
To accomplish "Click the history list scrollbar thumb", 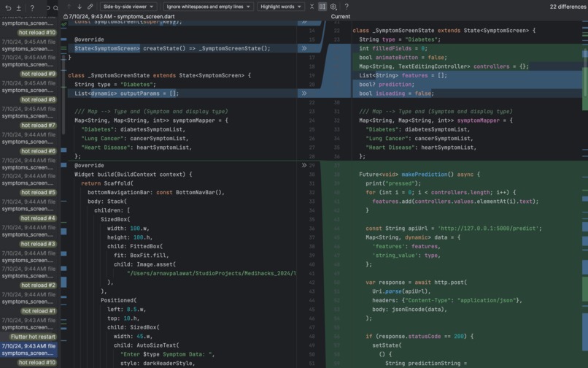I will (63, 96).
